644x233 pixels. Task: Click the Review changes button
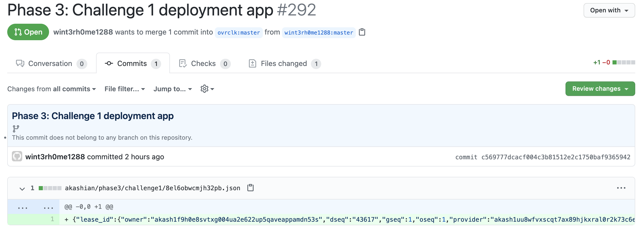tap(600, 89)
